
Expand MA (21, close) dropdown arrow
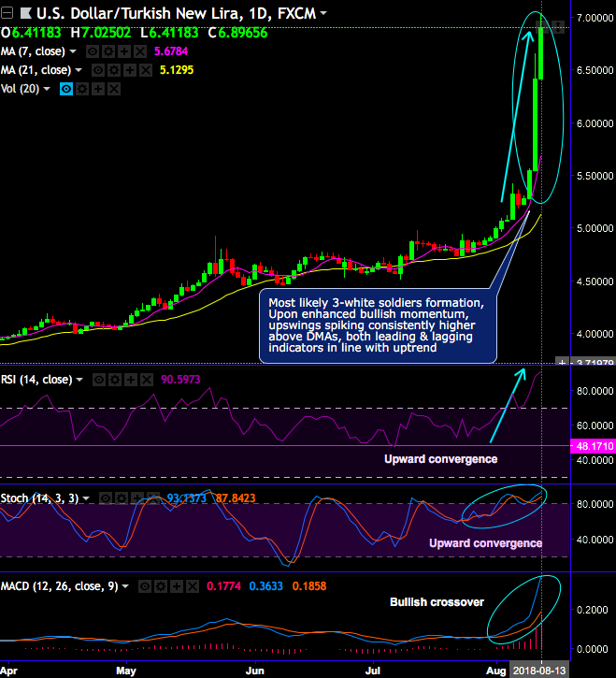point(79,69)
